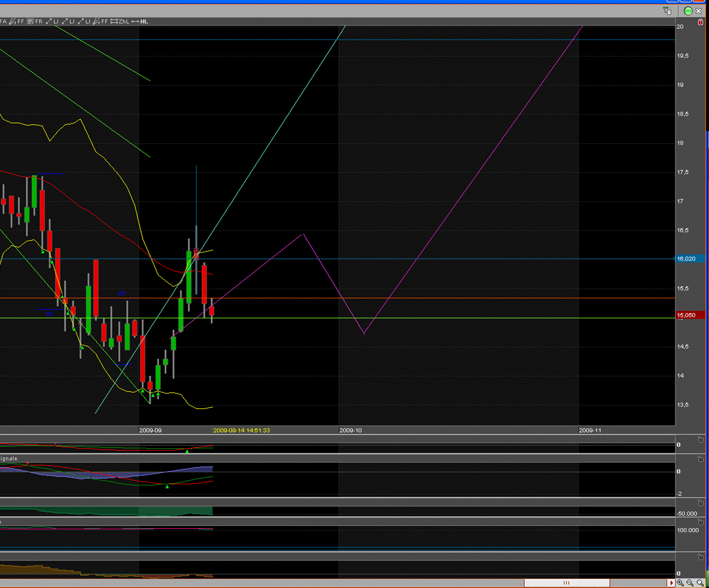Click the 2009-11 date label
Screen dimensions: 709x588
pos(590,431)
